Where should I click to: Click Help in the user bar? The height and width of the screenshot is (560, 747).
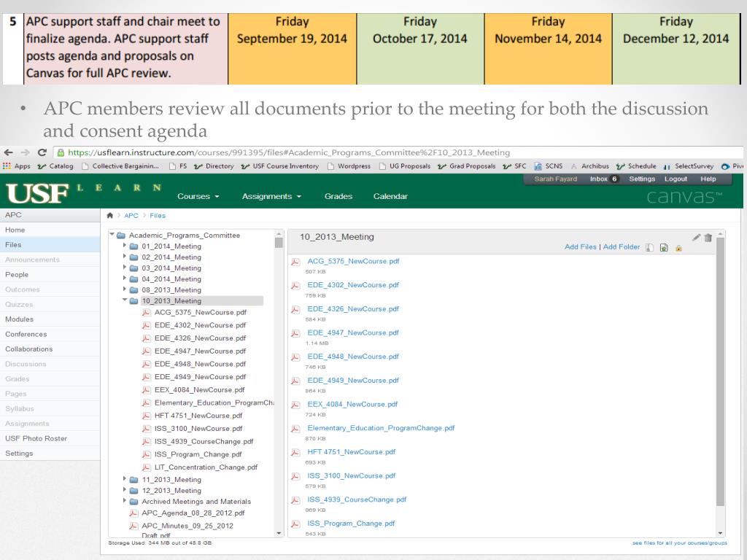coord(708,179)
